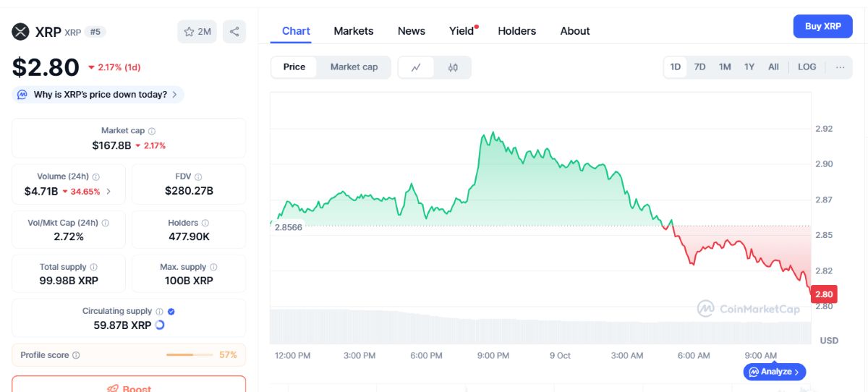Click the Profile score progress bar

[x=190, y=355]
